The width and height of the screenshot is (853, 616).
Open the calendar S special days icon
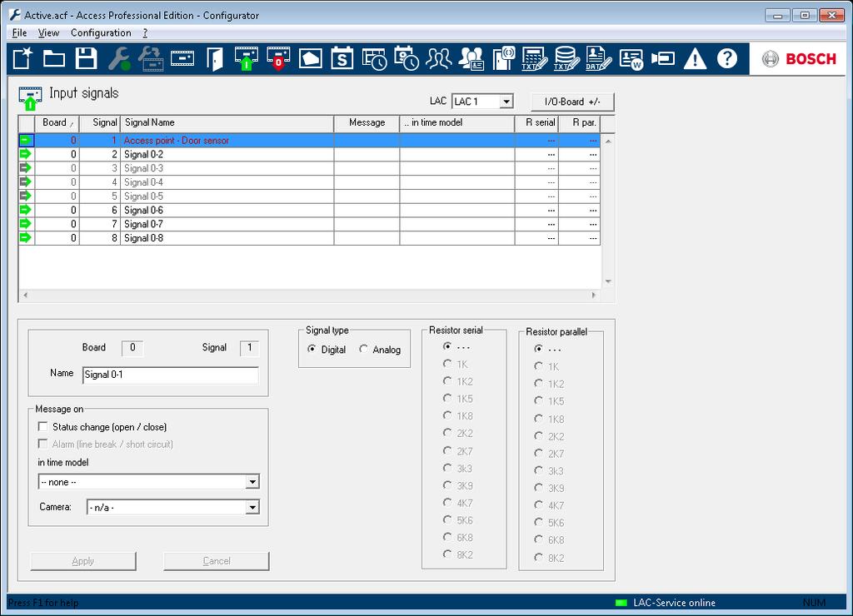342,58
